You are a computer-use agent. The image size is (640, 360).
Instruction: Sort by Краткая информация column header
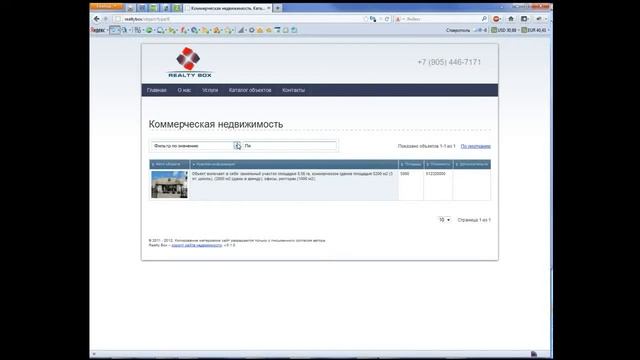coord(294,164)
